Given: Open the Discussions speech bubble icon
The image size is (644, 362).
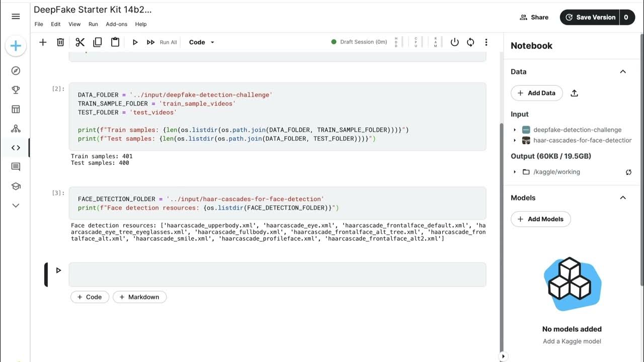Looking at the screenshot, I should pyautogui.click(x=16, y=167).
